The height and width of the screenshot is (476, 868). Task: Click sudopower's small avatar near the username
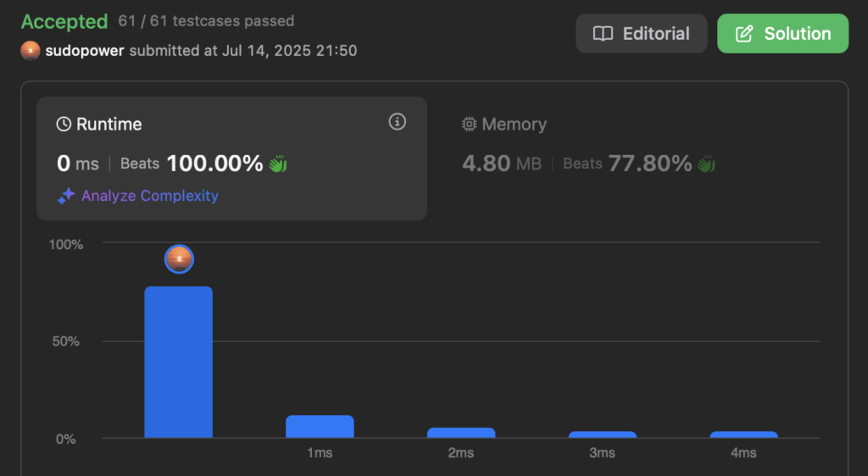(31, 51)
